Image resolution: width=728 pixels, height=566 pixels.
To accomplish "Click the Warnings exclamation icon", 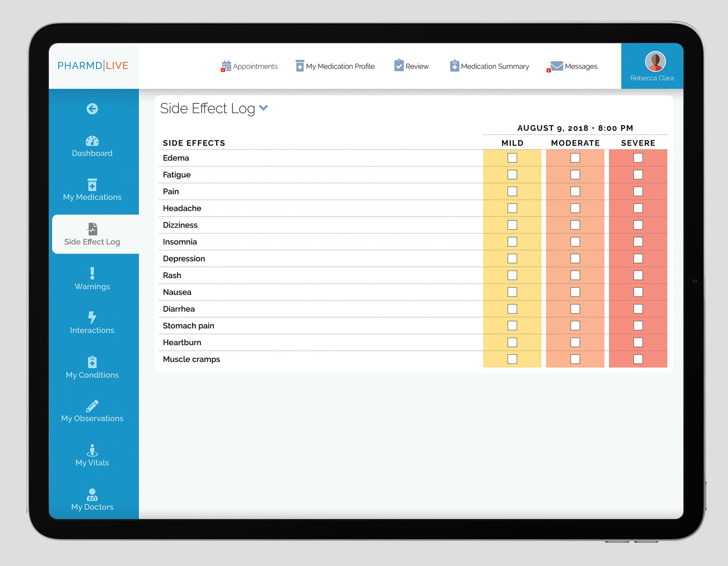I will coord(92,273).
